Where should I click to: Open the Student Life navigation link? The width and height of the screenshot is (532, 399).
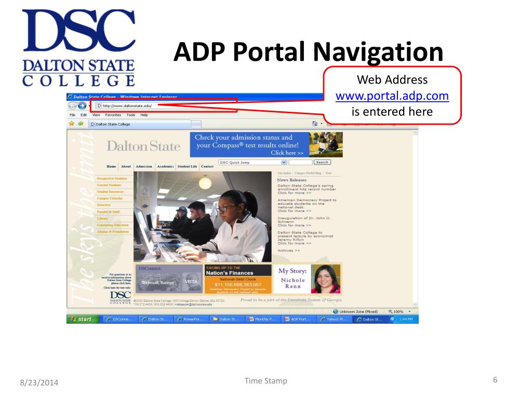click(x=187, y=167)
